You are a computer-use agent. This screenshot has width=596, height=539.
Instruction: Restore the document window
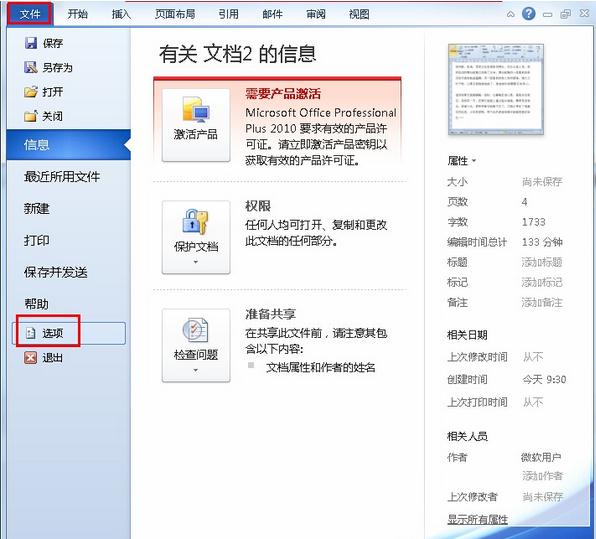coord(566,14)
